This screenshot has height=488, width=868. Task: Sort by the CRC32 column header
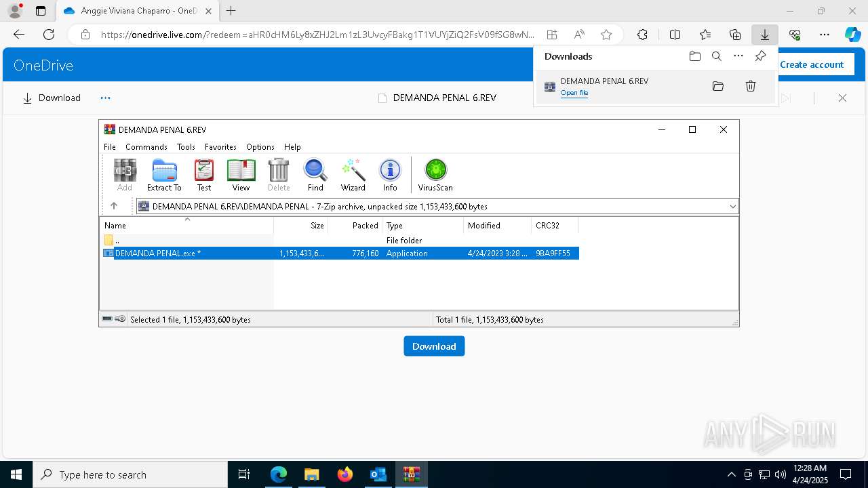point(555,225)
